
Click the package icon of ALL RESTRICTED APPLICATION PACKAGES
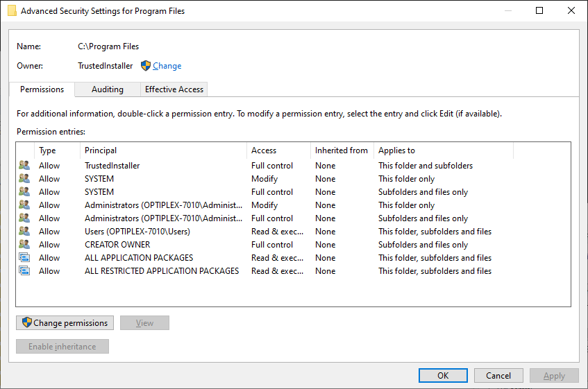24,270
